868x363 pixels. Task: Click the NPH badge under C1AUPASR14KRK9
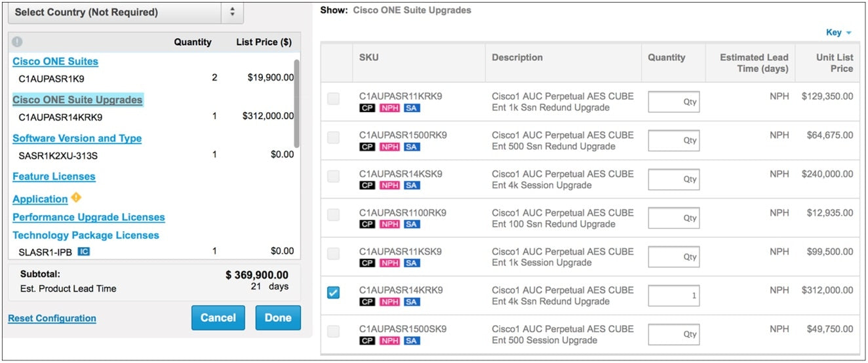[x=389, y=302]
